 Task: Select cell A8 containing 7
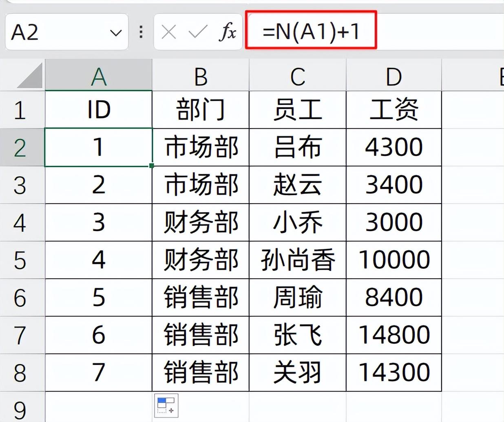(x=98, y=373)
